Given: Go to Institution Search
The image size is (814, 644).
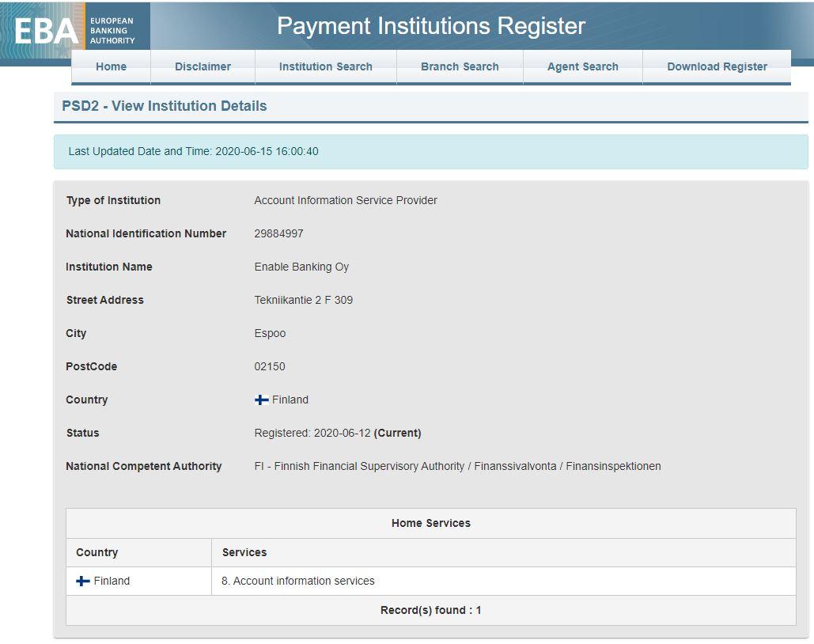Looking at the screenshot, I should [x=325, y=66].
